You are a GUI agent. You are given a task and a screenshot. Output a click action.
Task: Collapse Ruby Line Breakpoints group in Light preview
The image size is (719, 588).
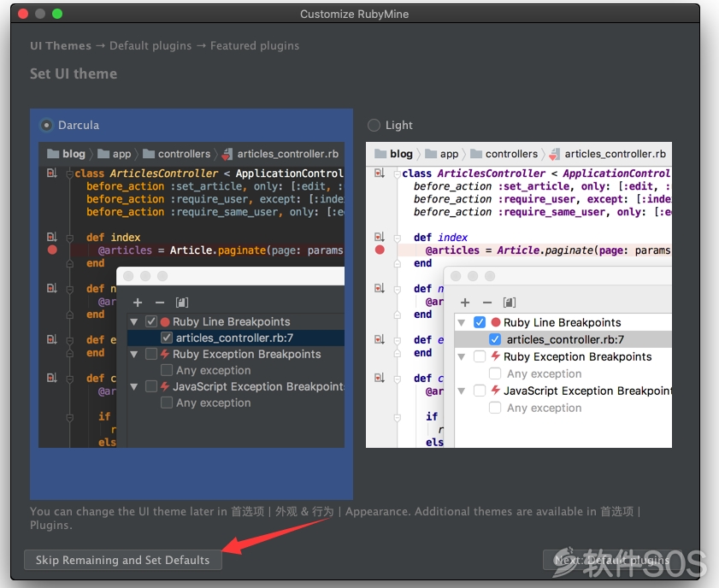462,323
